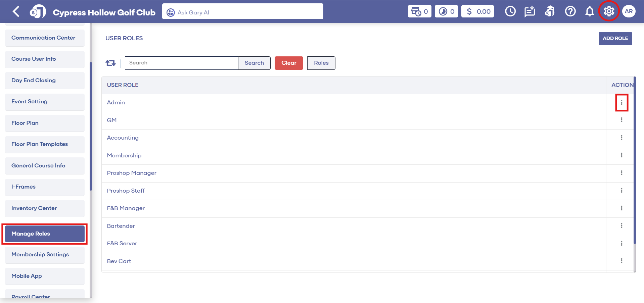The width and height of the screenshot is (644, 303).
Task: Click the AR user avatar
Action: click(629, 11)
